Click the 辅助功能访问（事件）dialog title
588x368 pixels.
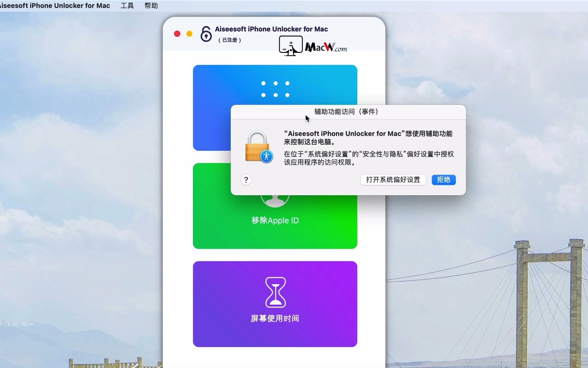click(x=346, y=112)
